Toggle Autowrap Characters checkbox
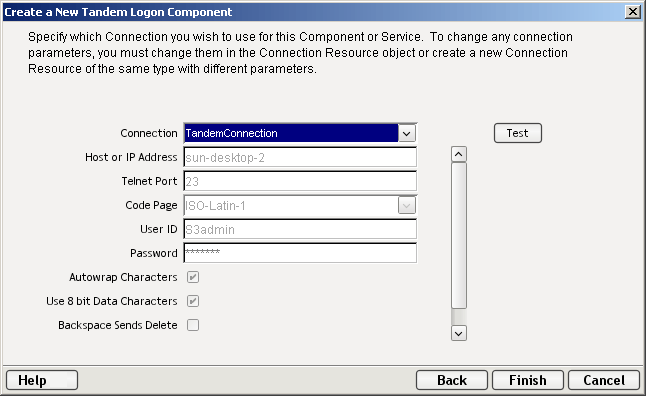Screen dimensions: 646x396 coord(193,277)
